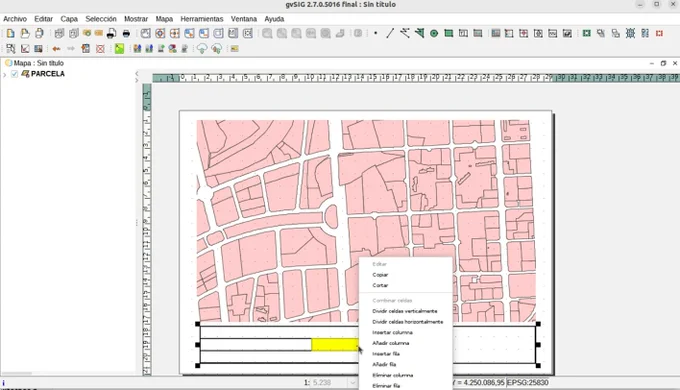The image size is (680, 390).
Task: Click the save diskette icon in toolbar
Action: click(39, 33)
